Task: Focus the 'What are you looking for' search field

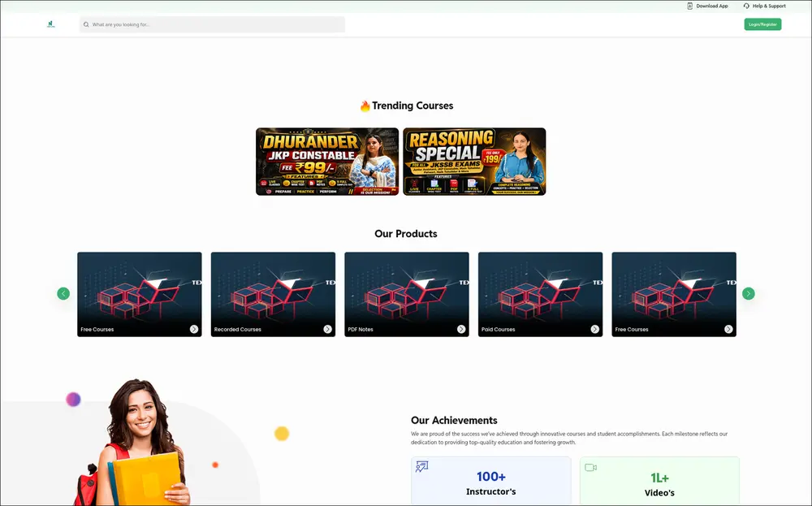Action: pyautogui.click(x=212, y=24)
